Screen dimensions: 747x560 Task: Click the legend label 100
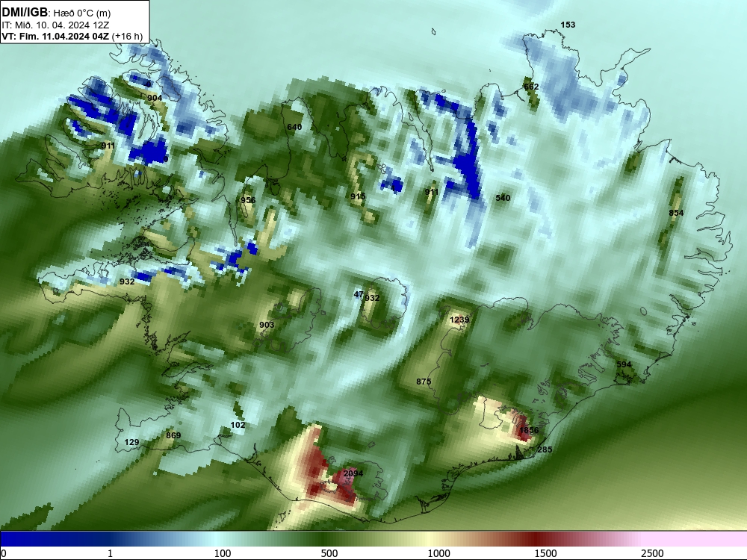[223, 553]
